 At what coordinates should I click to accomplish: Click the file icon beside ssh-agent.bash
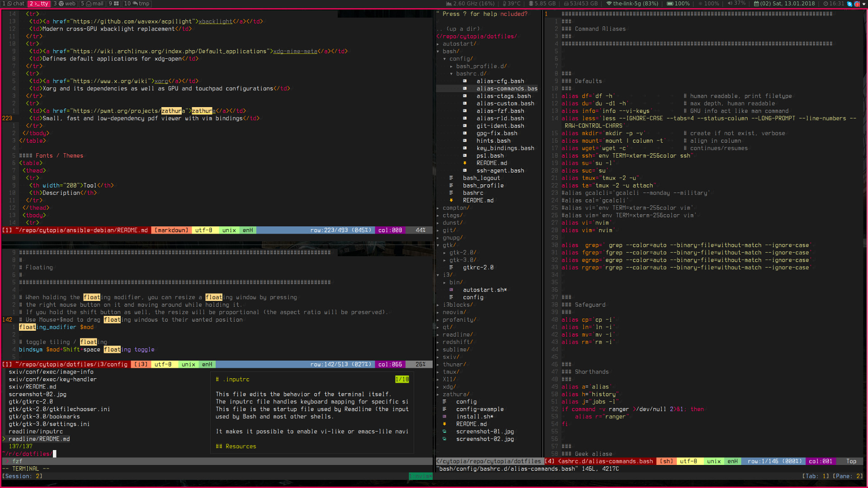tap(465, 171)
